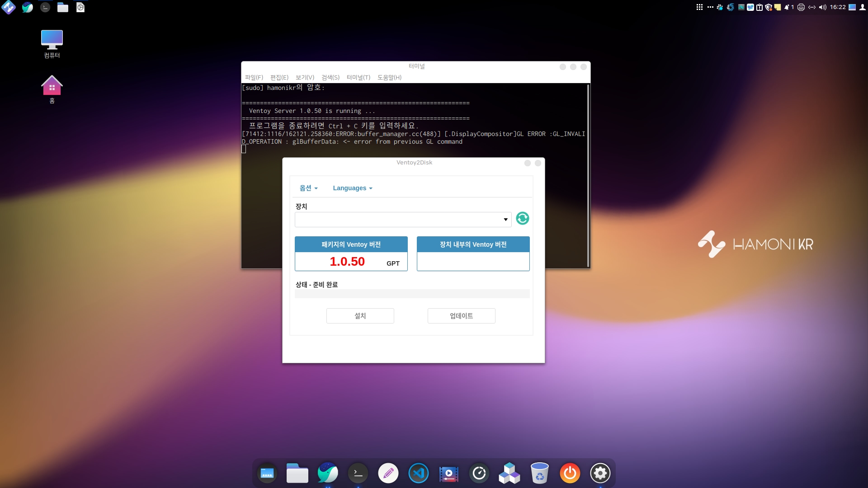Click the terminal window scrollbar
Viewport: 868px width, 488px height.
[588, 176]
